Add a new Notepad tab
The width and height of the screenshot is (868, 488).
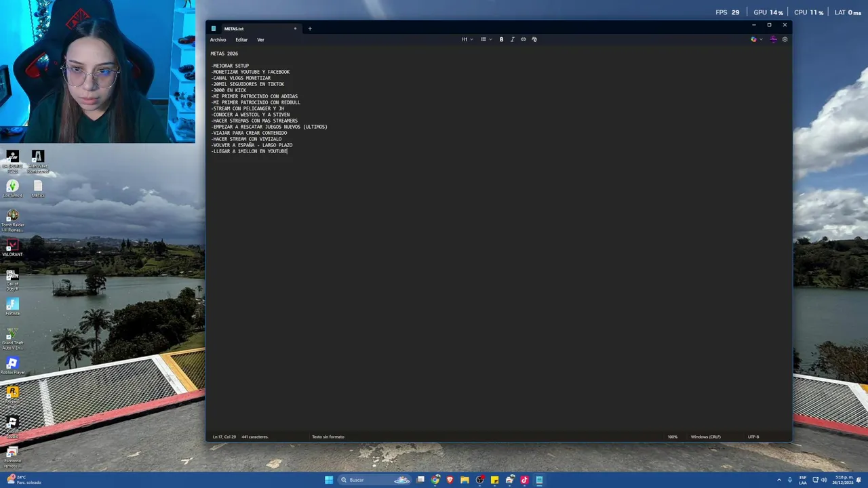point(310,28)
